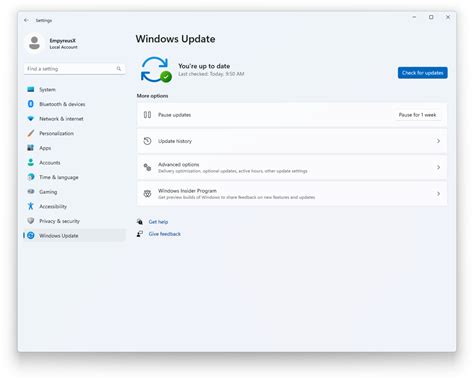Click the pause bars icon

click(147, 115)
